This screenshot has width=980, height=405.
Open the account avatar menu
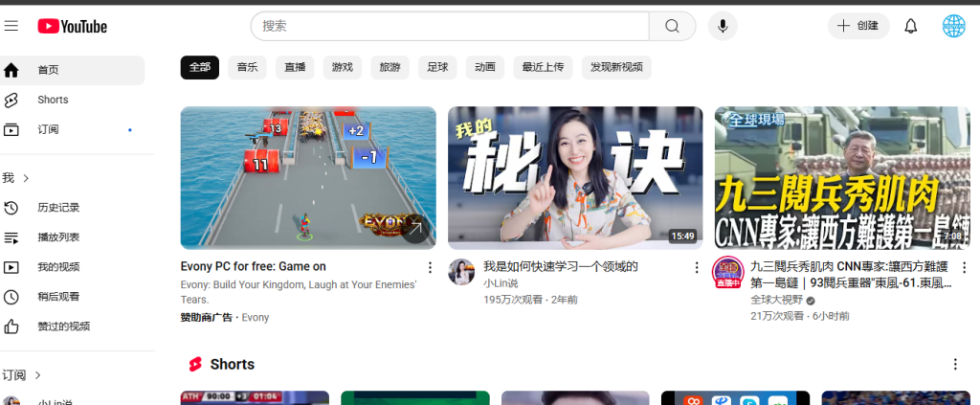click(953, 26)
